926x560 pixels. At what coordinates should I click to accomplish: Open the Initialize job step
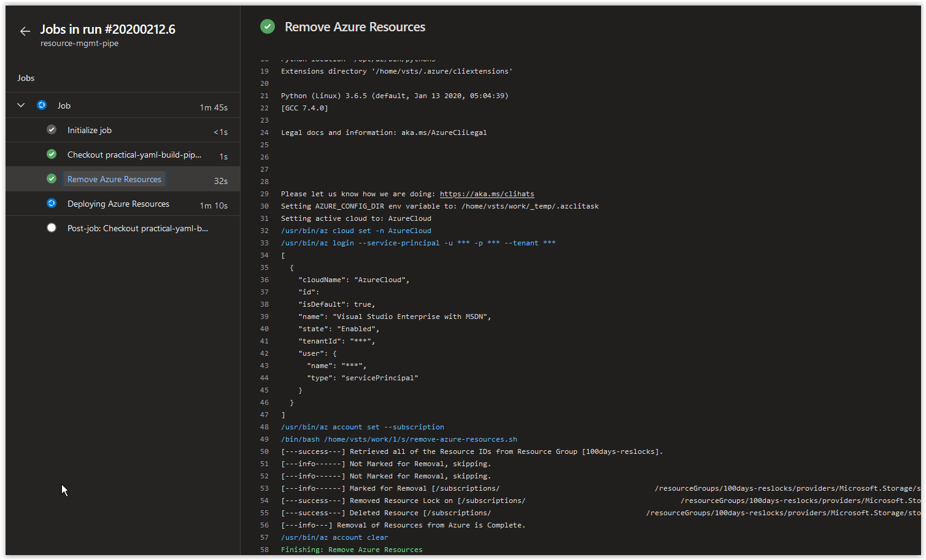pyautogui.click(x=123, y=130)
